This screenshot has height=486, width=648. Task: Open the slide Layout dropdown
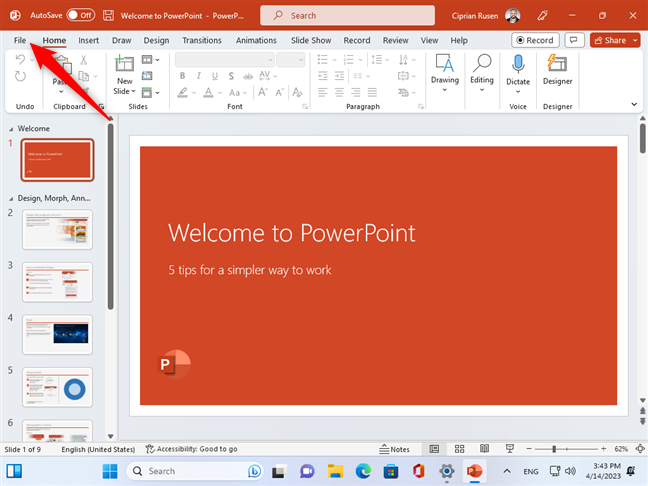150,60
